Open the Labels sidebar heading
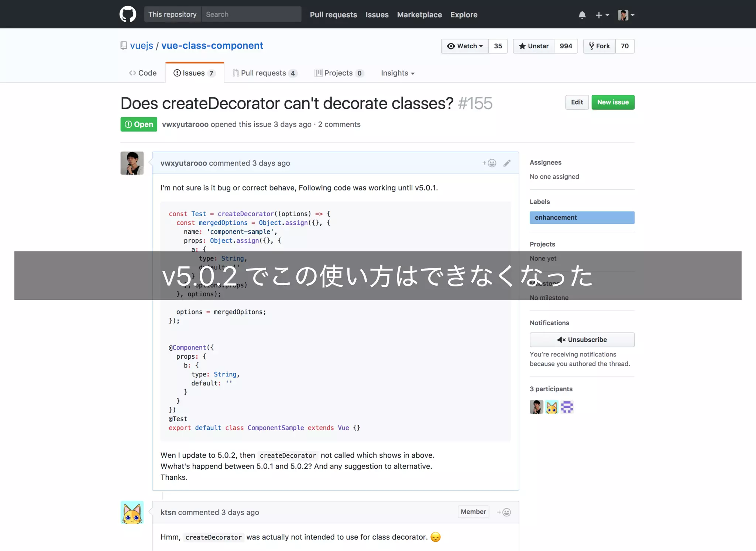This screenshot has width=756, height=551. pyautogui.click(x=540, y=202)
